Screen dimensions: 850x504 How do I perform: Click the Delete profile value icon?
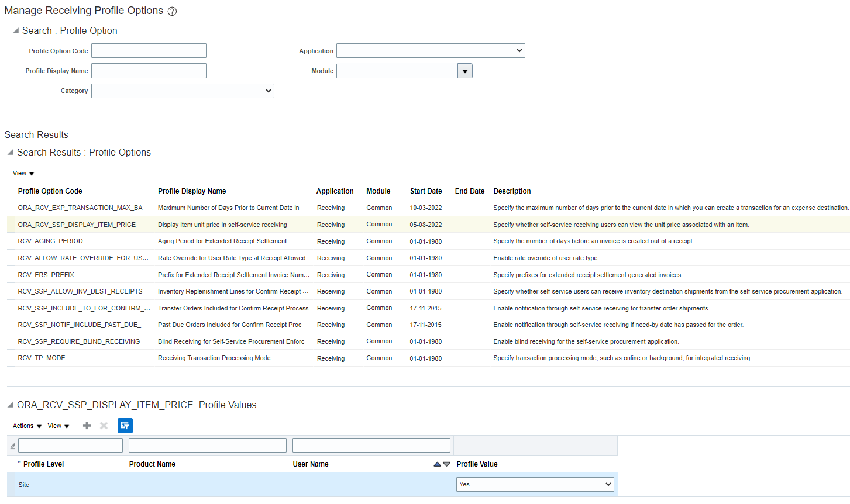(x=104, y=426)
